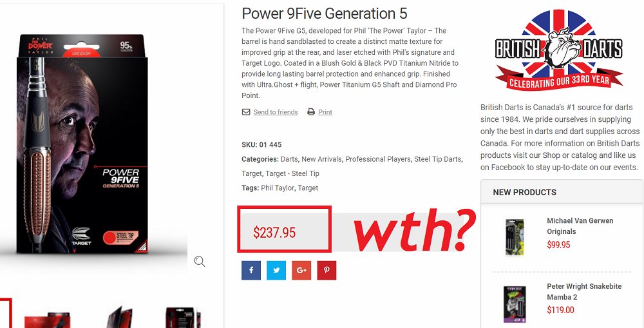The image size is (644, 328).
Task: Open the Professional Players category link
Action: [377, 159]
